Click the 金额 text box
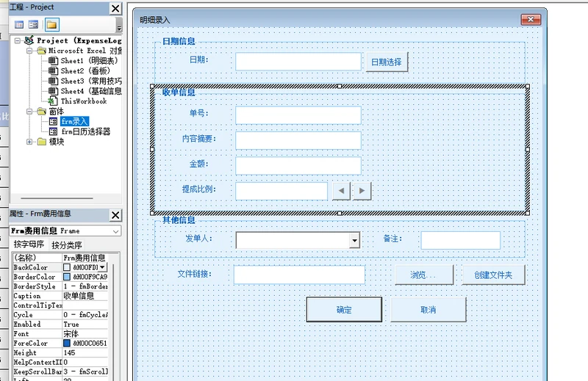Viewport: 588px width, 381px height. click(298, 166)
